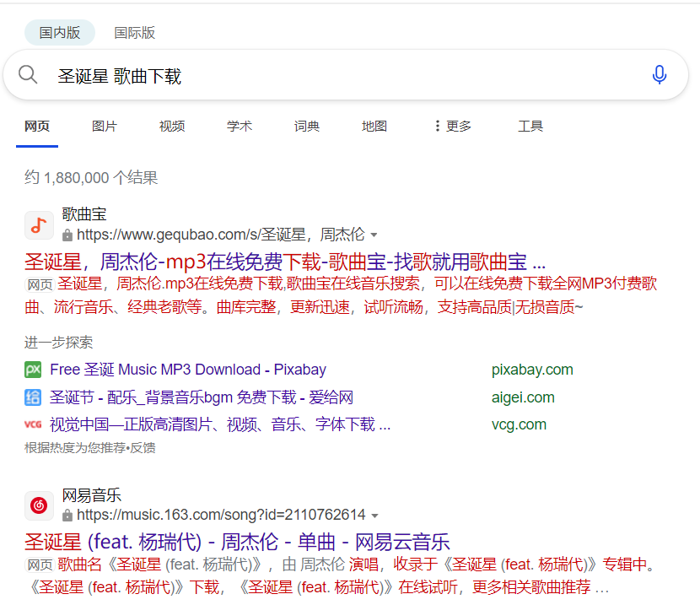Click the 网易音乐 site name
The image size is (700, 605).
tap(92, 495)
